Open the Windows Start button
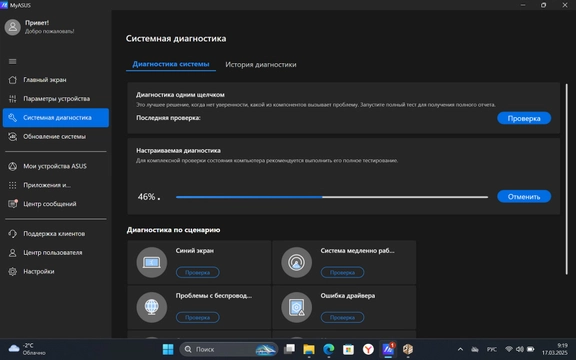 168,349
